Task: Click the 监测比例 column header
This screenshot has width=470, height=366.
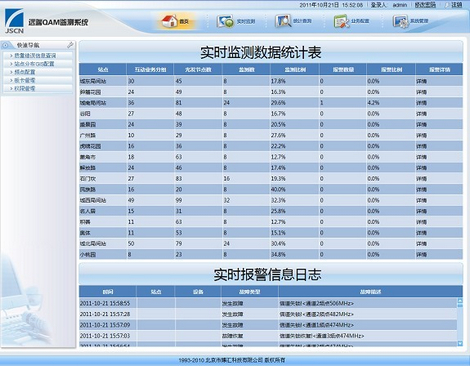Action: click(295, 70)
